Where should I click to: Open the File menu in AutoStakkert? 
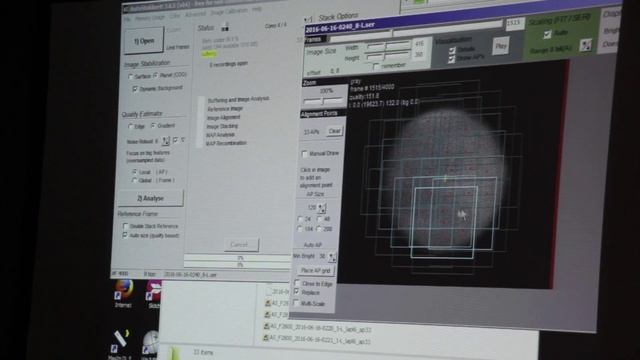coord(127,19)
